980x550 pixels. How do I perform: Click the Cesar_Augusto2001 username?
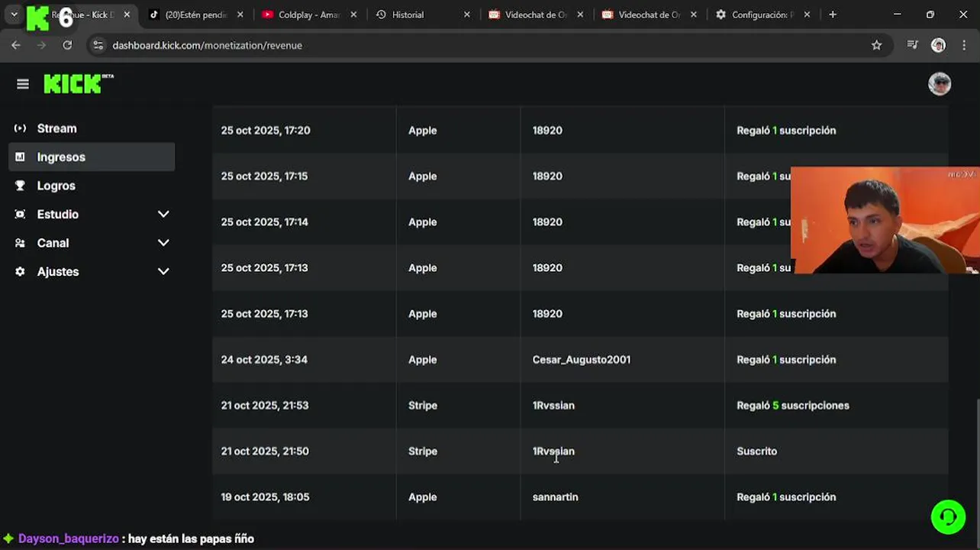[x=581, y=360]
